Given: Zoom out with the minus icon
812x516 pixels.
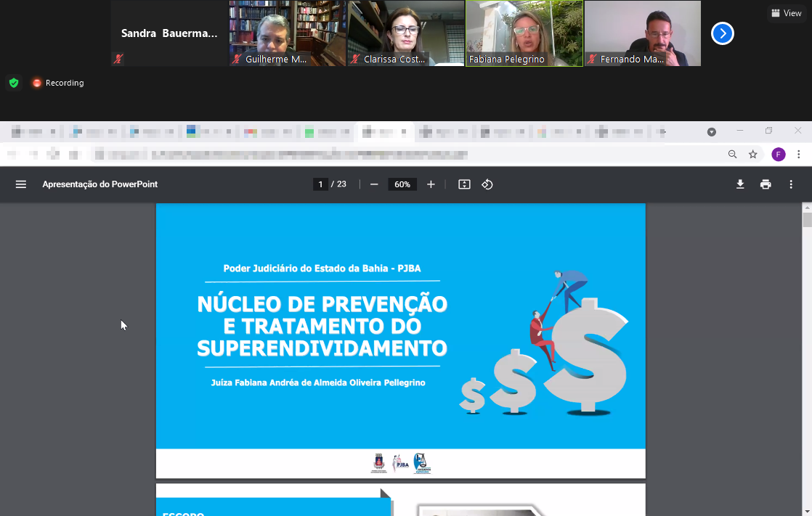Looking at the screenshot, I should pos(374,184).
